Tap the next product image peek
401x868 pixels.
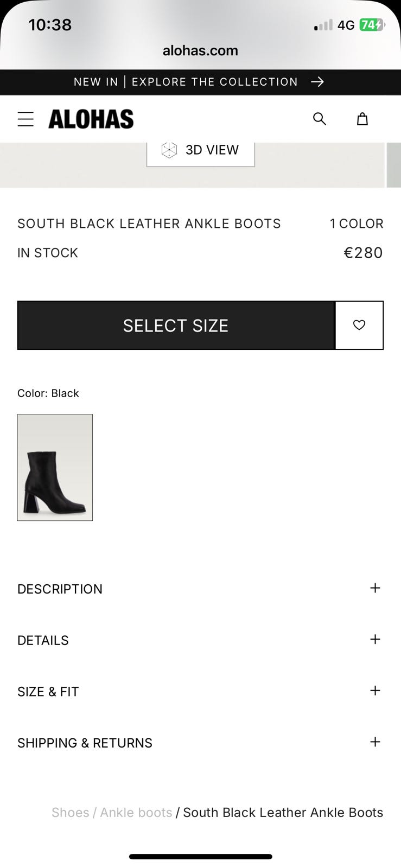pyautogui.click(x=393, y=165)
